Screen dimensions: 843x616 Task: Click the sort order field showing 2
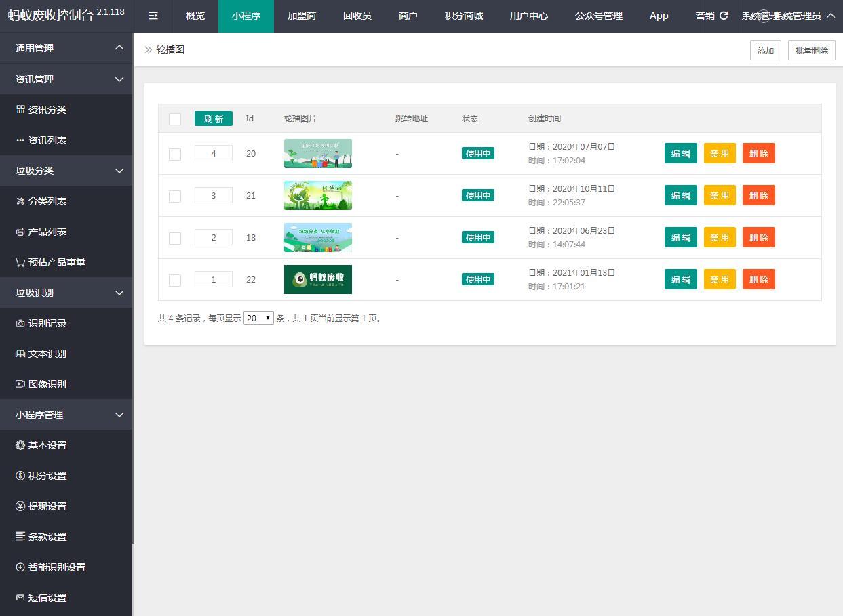[x=214, y=237]
